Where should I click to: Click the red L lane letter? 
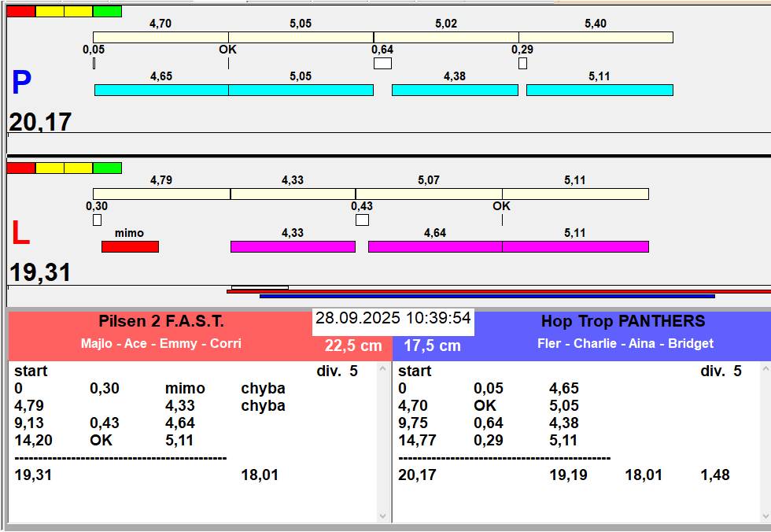(20, 233)
